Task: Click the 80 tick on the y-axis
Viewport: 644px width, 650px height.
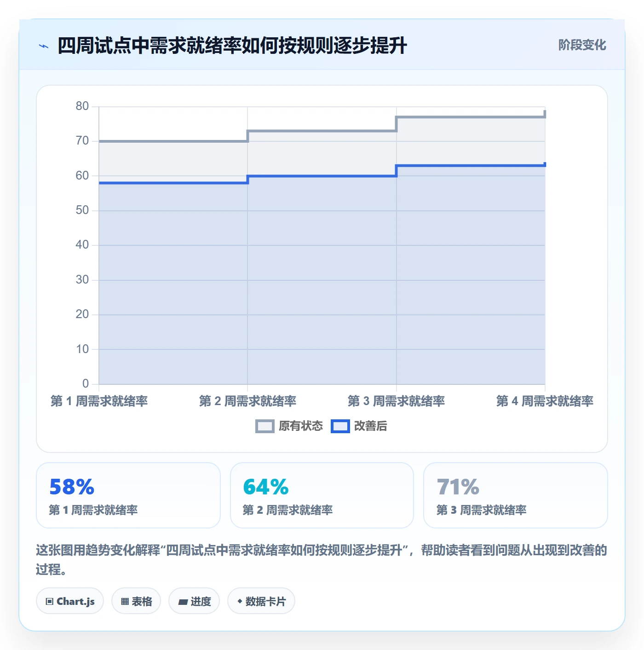Action: pos(82,106)
